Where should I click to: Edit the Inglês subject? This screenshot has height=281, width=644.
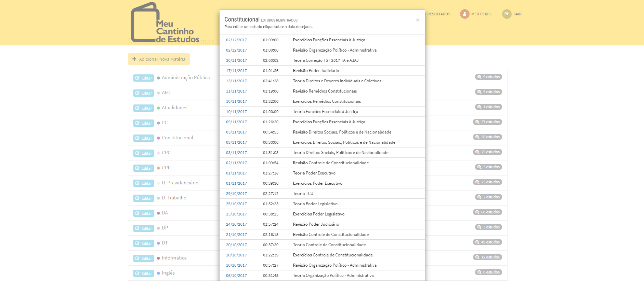click(x=144, y=273)
